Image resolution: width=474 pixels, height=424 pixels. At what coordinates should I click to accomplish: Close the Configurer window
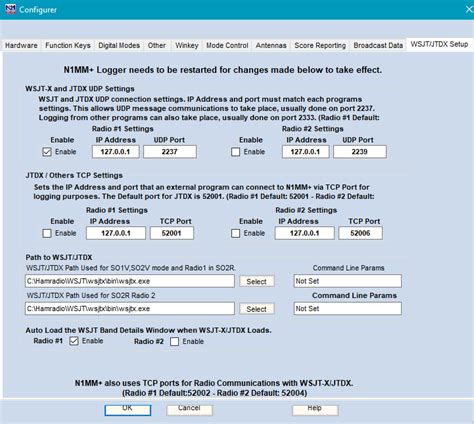pos(469,9)
